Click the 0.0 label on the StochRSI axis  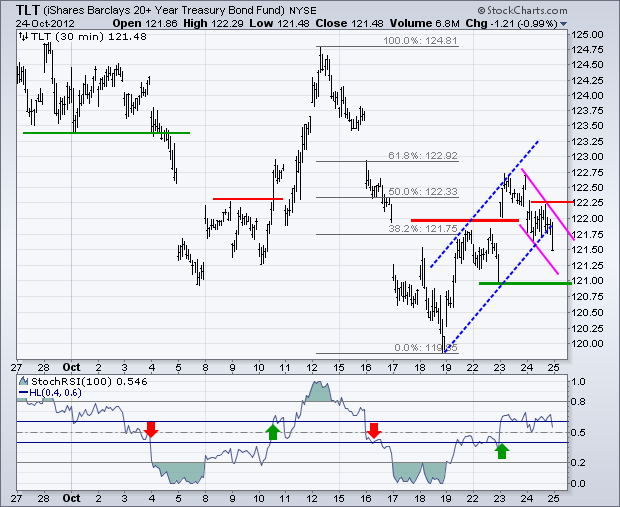coord(578,483)
